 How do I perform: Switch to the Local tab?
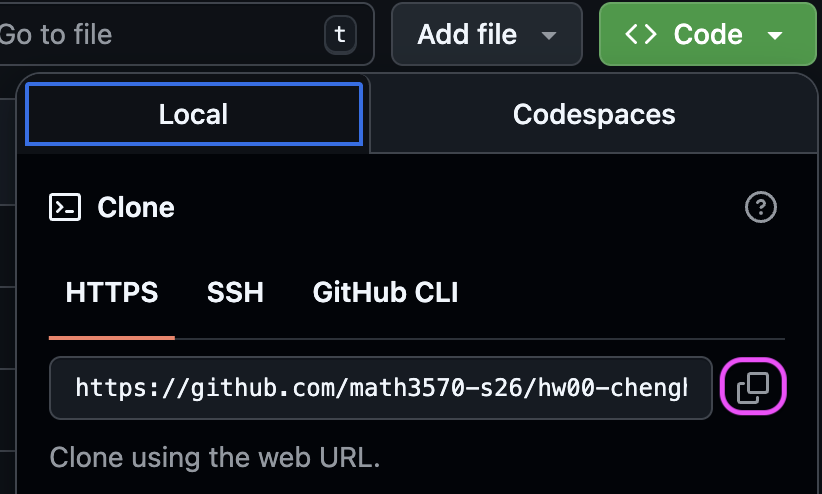click(x=193, y=114)
